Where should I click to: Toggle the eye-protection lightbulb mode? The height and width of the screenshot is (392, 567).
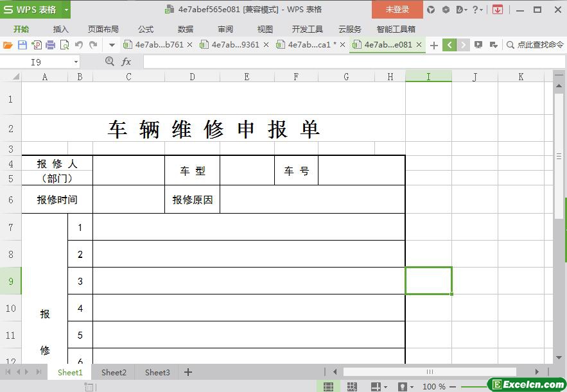[403, 387]
